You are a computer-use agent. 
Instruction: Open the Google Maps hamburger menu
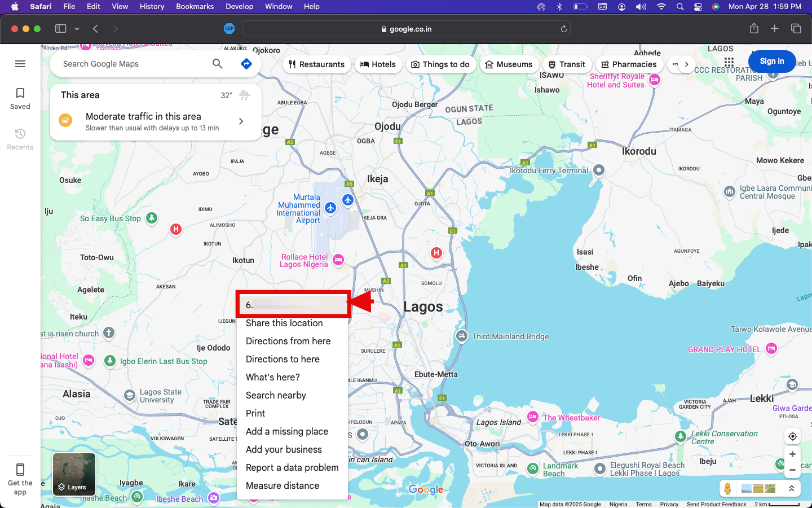(x=20, y=64)
